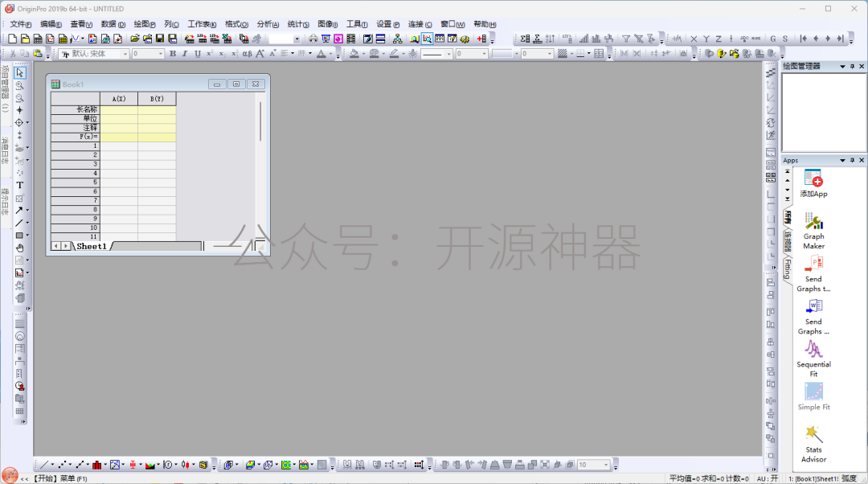Insert Greek symbols with αβ button

pos(247,54)
